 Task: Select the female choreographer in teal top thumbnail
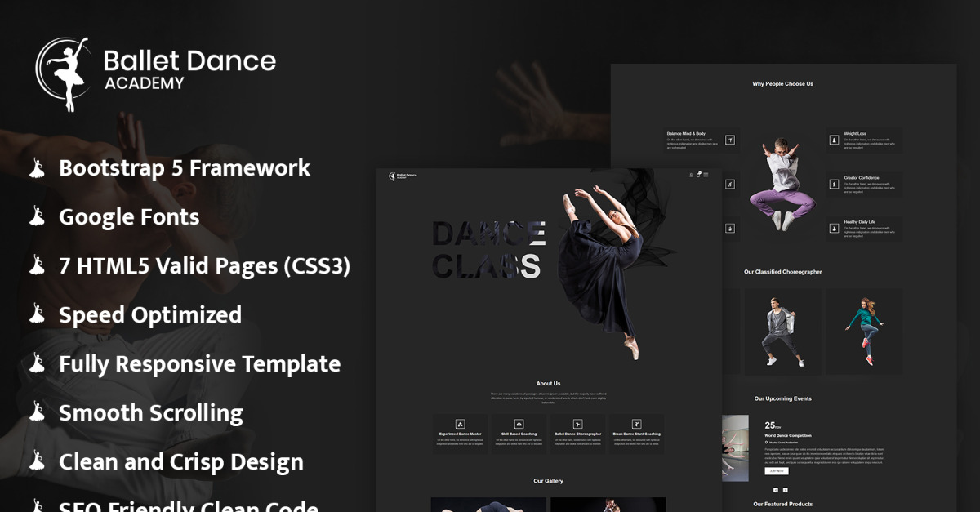[x=865, y=332]
